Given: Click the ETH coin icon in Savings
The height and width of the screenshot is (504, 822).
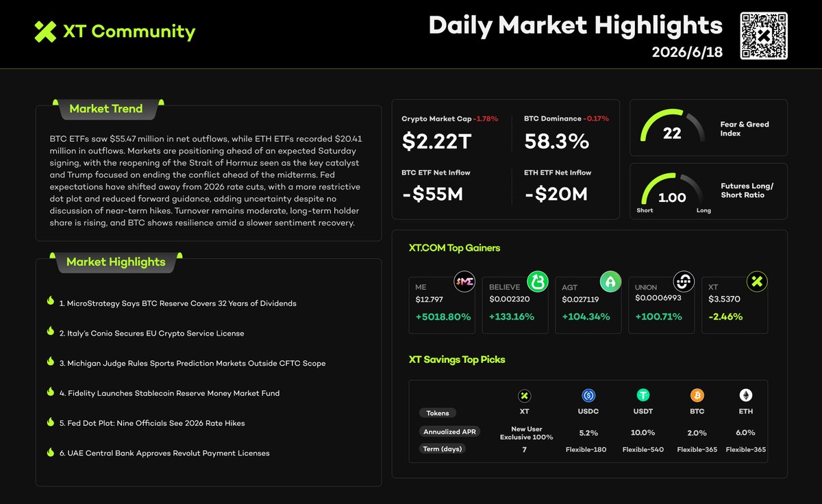Looking at the screenshot, I should pos(745,396).
